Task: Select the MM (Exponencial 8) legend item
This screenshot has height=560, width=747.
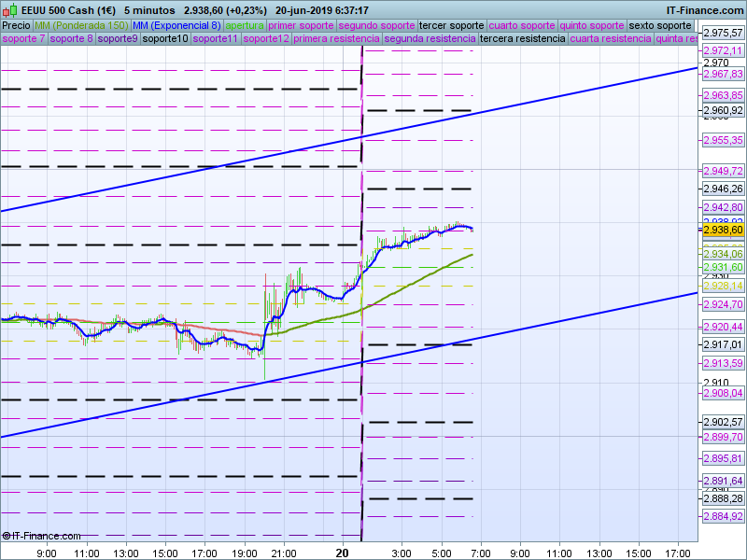Action: coord(176,25)
